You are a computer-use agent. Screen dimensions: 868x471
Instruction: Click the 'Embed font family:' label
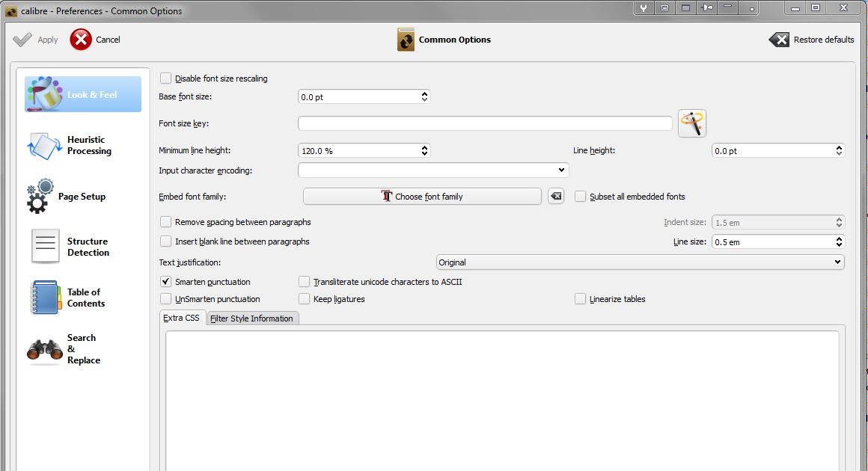pyautogui.click(x=192, y=197)
